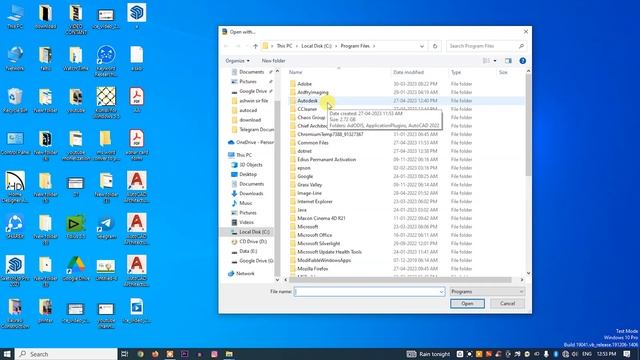Click the file list vertical scrollbar
Screen dimensions: 640x360
coord(528,124)
